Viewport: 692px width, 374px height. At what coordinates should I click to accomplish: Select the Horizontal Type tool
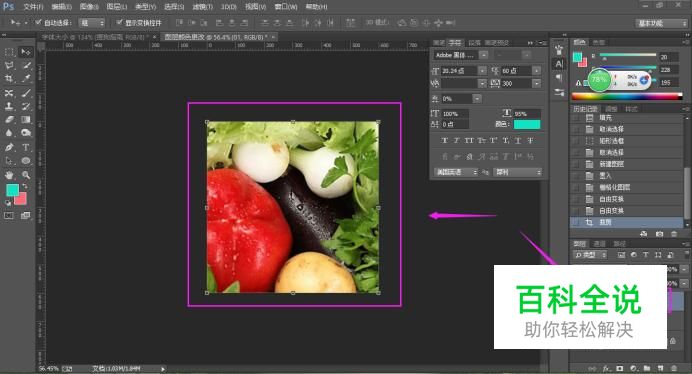(26, 147)
